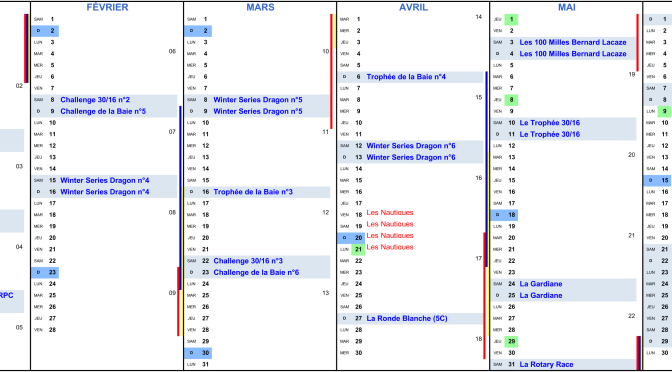This screenshot has height=372, width=672.
Task: Select the green highlighted May 1 date cell
Action: pyautogui.click(x=511, y=19)
